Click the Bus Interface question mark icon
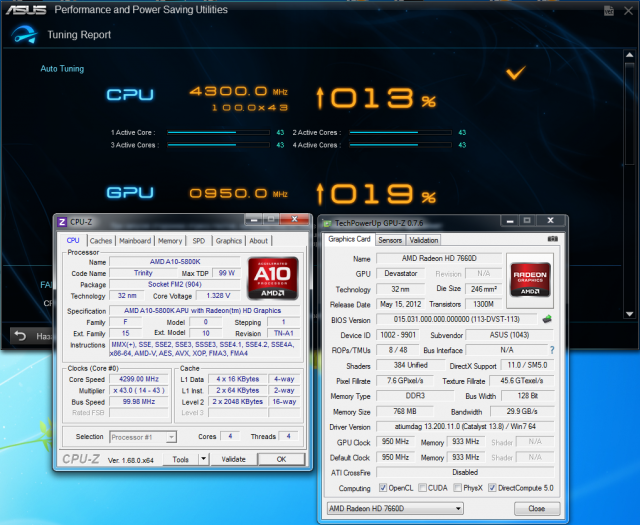 pos(552,350)
